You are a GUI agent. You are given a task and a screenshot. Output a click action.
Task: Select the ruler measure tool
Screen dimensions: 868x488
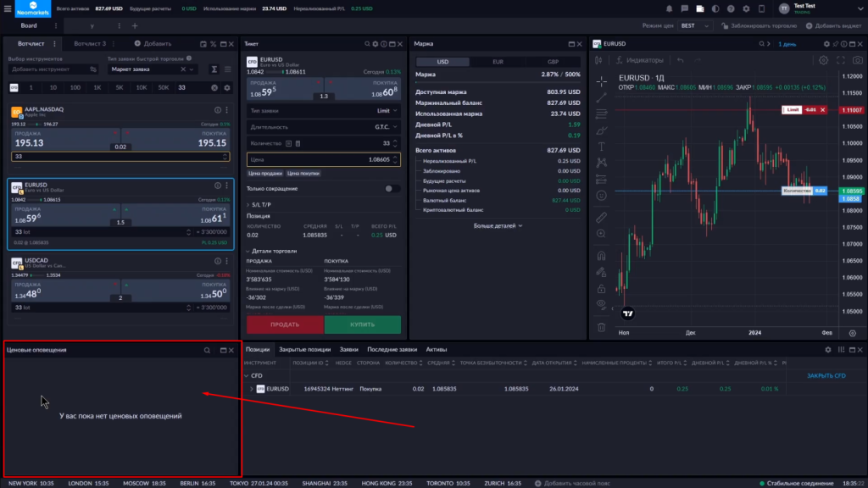click(602, 218)
